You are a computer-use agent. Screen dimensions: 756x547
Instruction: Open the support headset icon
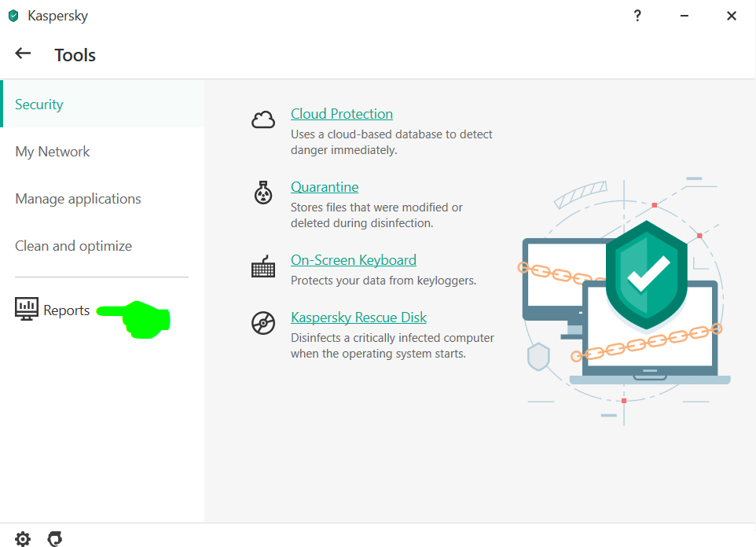(x=55, y=538)
